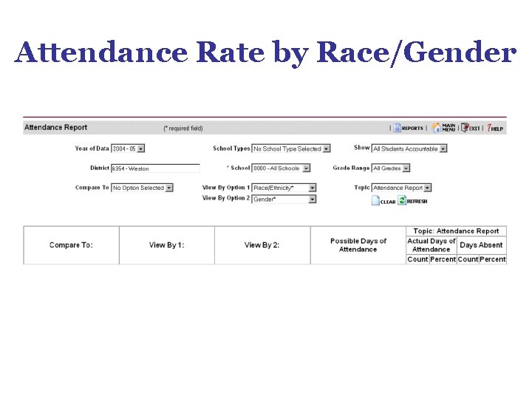Screen dimensions: 532x399
Task: Click the REFRESH button label
Action: tap(417, 202)
